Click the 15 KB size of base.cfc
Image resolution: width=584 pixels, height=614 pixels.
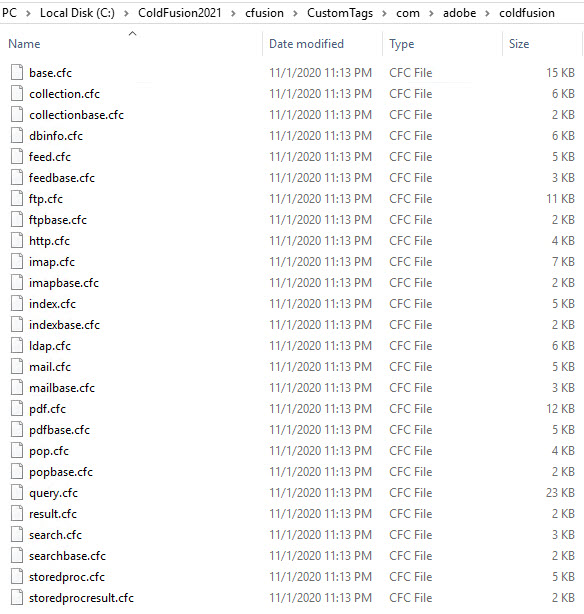[560, 72]
